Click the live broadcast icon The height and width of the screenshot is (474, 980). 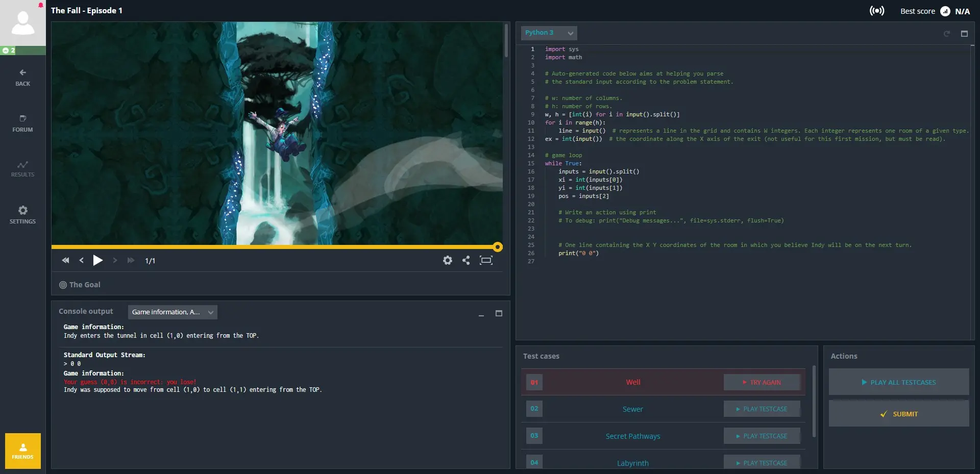coord(877,11)
